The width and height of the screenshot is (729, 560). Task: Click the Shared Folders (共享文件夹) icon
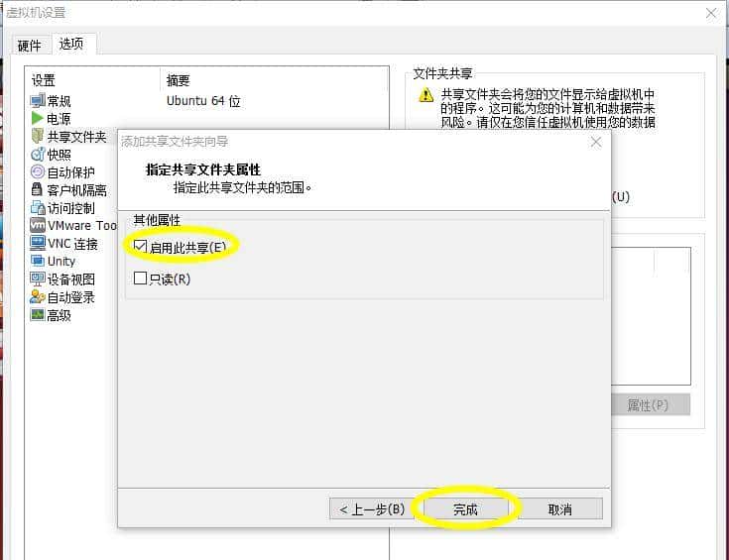(x=38, y=136)
